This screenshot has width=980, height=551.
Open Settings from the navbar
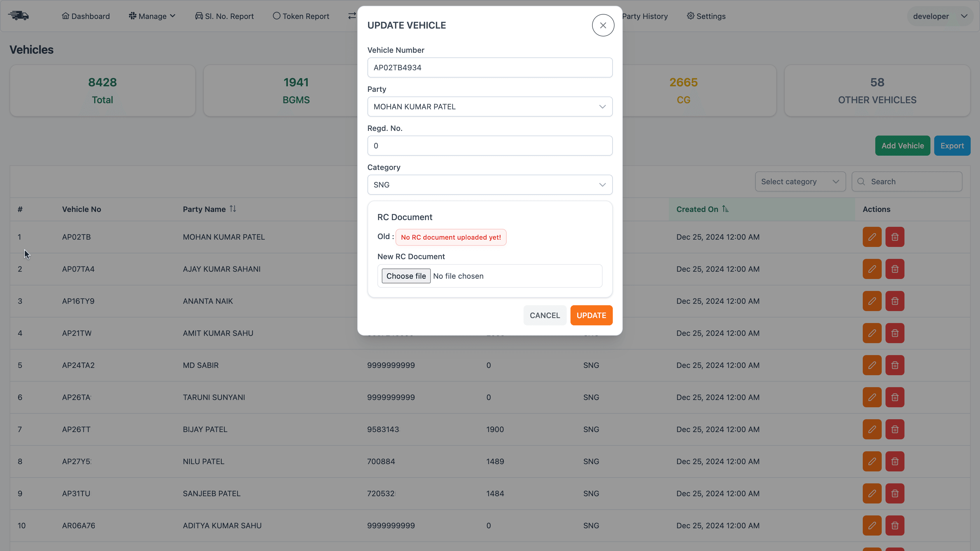706,16
